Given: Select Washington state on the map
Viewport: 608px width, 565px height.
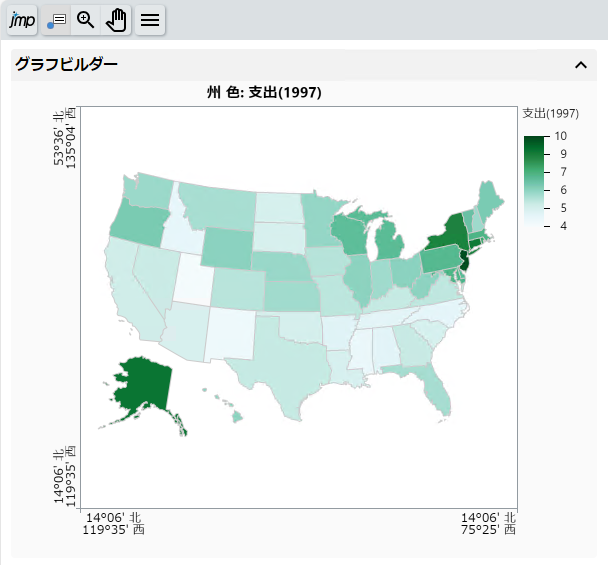Looking at the screenshot, I should click(149, 189).
